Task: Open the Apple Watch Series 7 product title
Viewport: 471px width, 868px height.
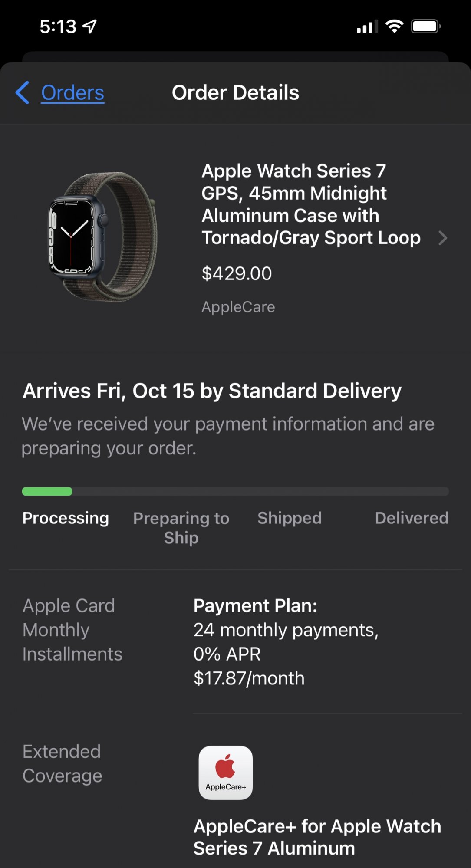Action: [x=311, y=204]
